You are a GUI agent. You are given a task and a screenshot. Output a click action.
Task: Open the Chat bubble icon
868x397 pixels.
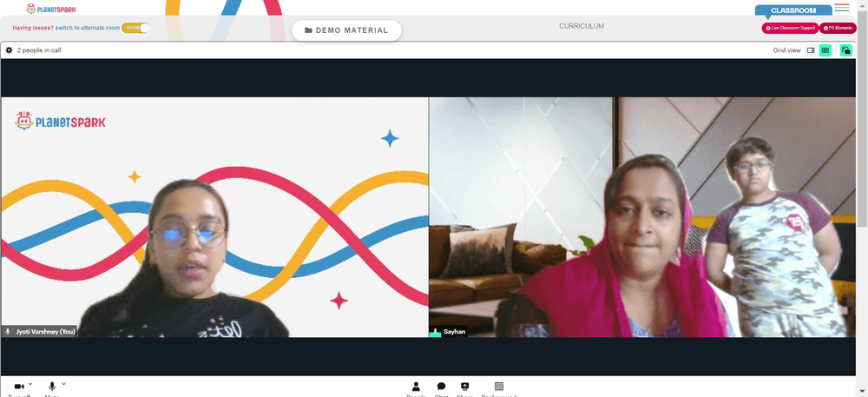(441, 387)
